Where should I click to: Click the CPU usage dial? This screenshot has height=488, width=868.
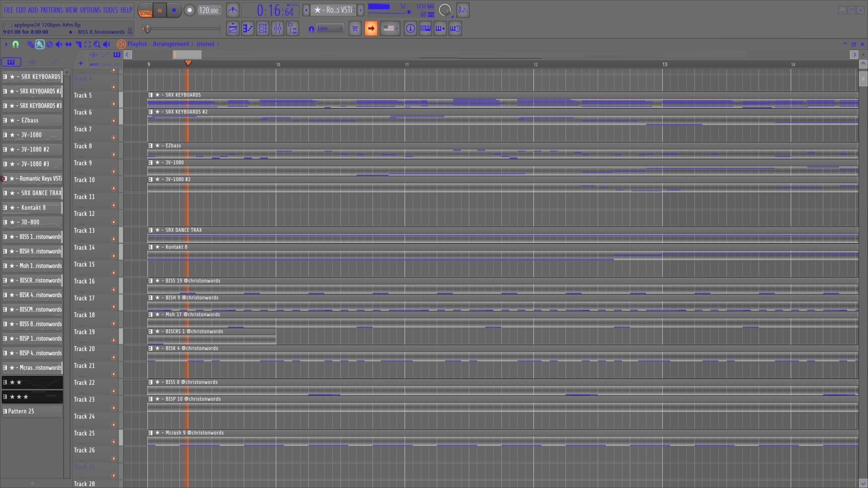pos(445,10)
